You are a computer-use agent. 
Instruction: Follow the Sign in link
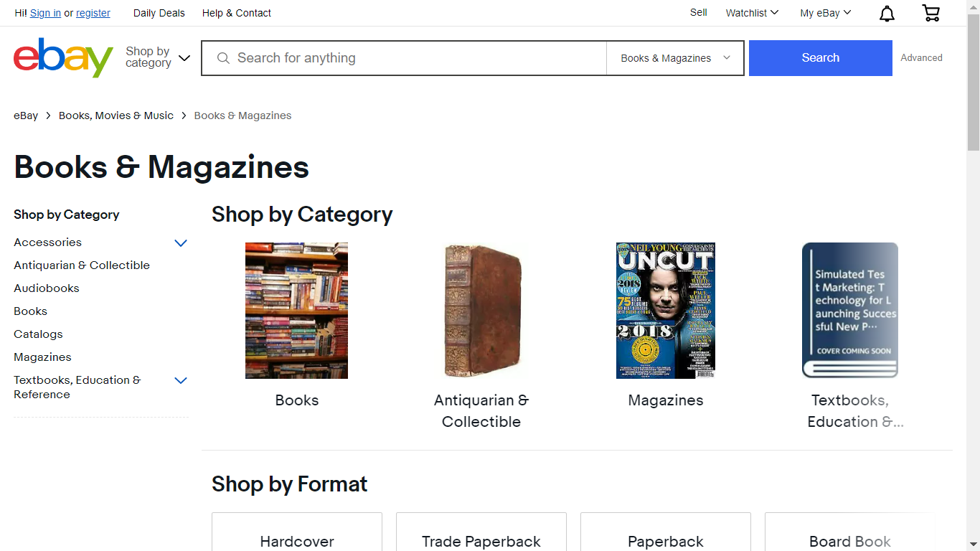[45, 13]
